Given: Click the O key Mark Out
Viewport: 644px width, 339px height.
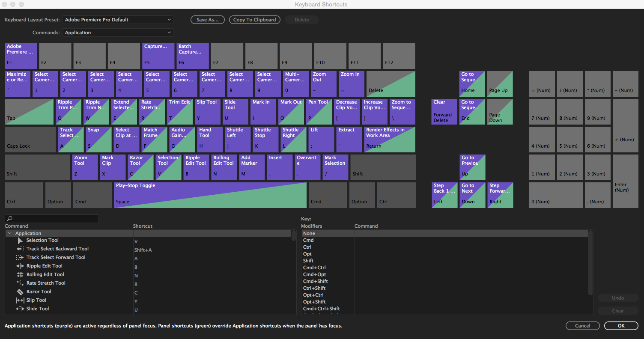Looking at the screenshot, I should (291, 112).
